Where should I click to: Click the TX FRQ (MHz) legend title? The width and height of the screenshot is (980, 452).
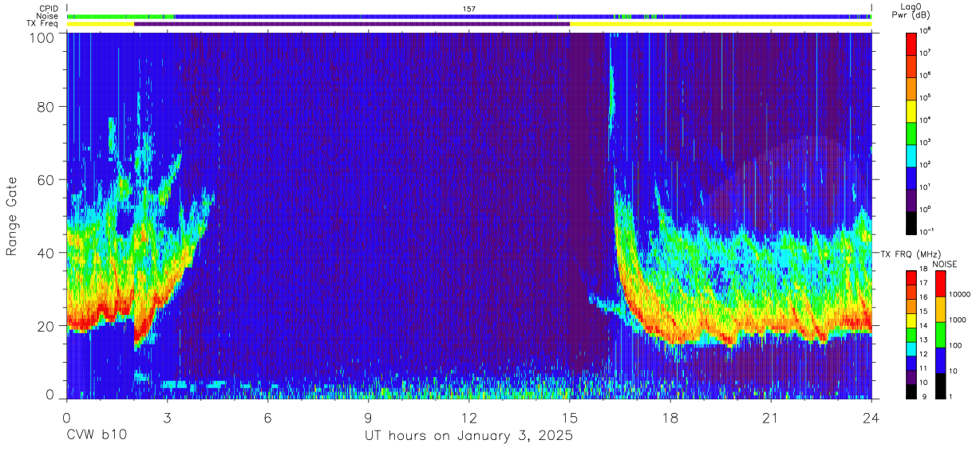click(911, 254)
